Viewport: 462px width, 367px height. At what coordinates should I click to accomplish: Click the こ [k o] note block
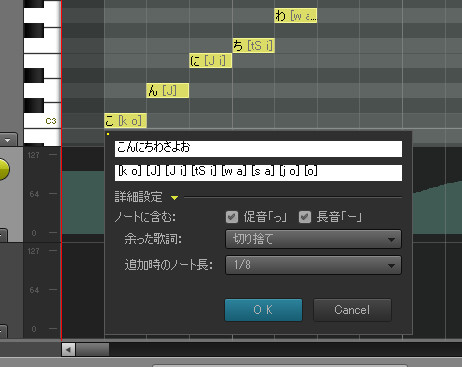pyautogui.click(x=125, y=121)
